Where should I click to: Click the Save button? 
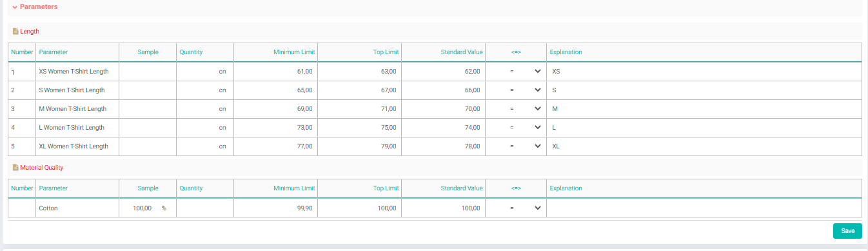pos(847,231)
